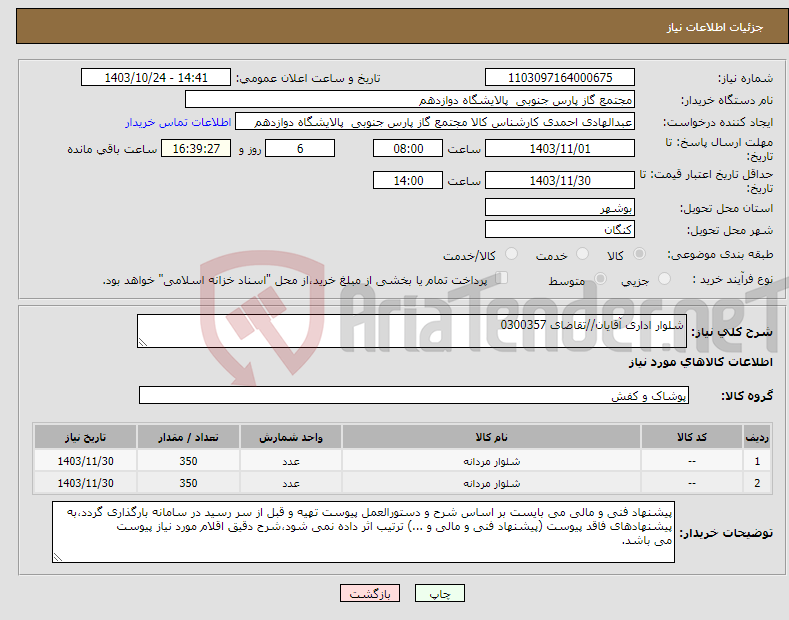The image size is (789, 620).
Task: Click the شماره نیاز label
Action: click(x=745, y=79)
